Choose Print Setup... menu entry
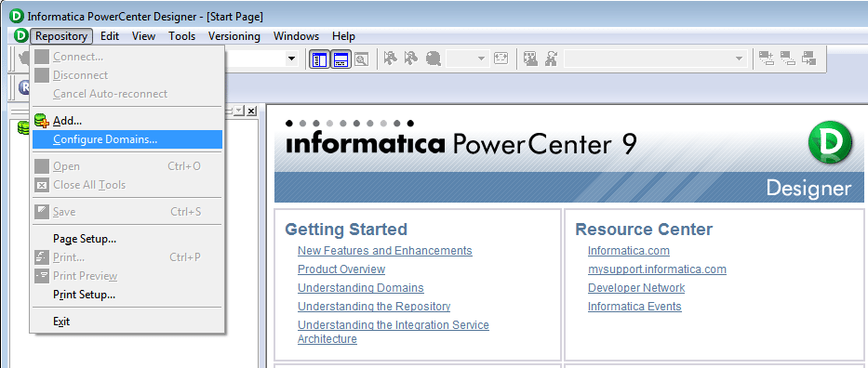Image resolution: width=868 pixels, height=368 pixels. (x=127, y=295)
